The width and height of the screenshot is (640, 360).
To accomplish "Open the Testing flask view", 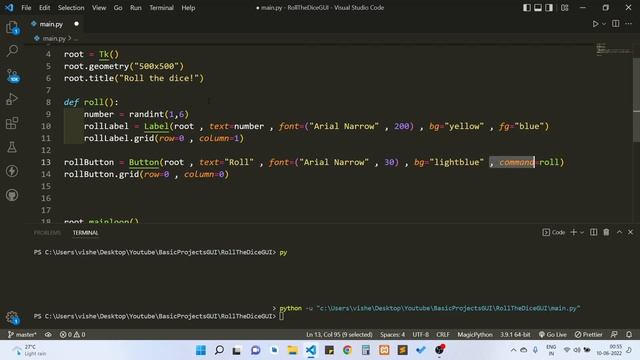I will pos(12,147).
